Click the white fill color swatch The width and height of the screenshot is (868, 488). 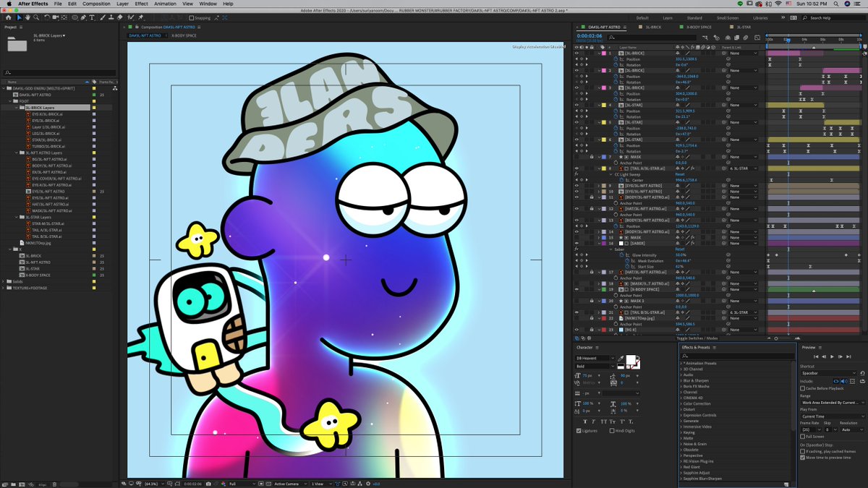pos(631,359)
